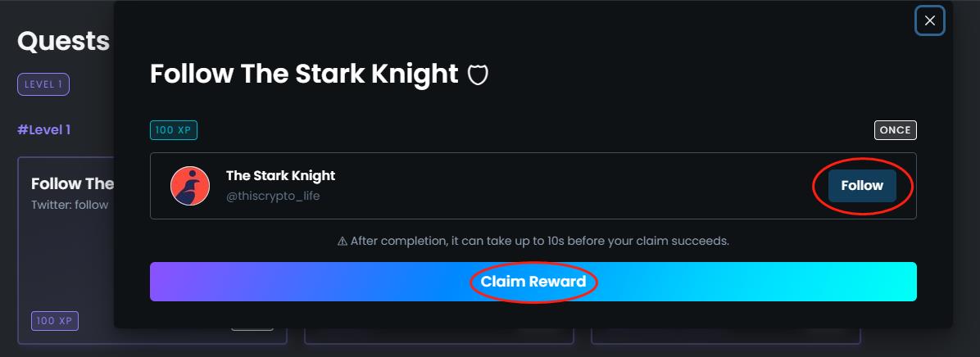Jump to the #Level 1 section heading

44,129
